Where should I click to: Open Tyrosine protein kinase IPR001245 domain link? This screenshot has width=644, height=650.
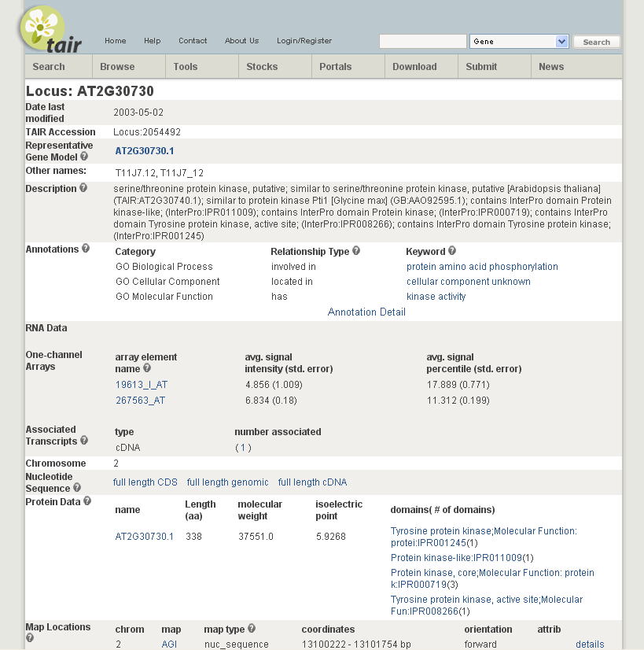(x=484, y=537)
